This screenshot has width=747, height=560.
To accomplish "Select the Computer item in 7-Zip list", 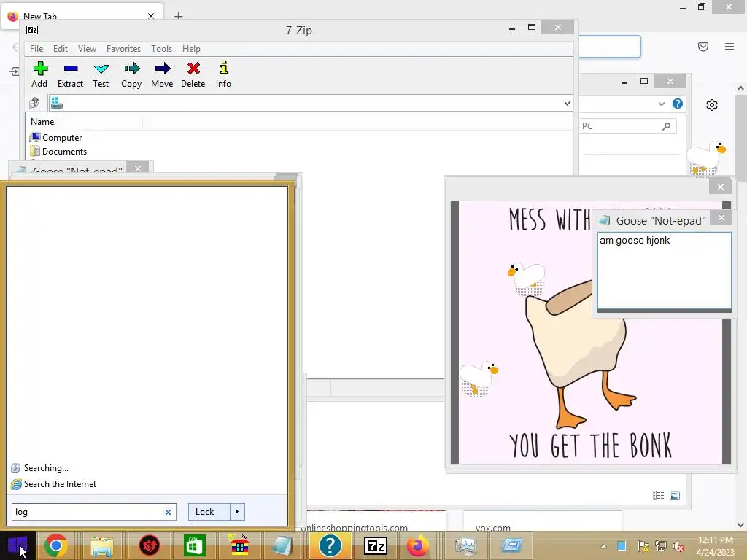I will (x=61, y=138).
